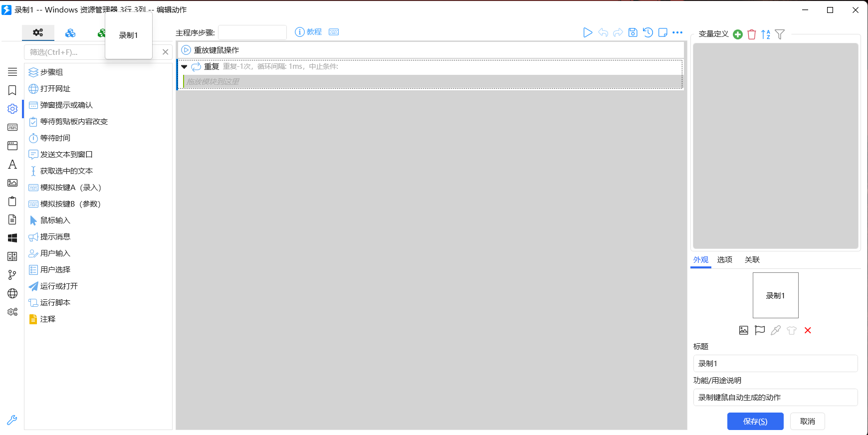Select the gear-nodes category at the sidebar bottom

[12, 312]
